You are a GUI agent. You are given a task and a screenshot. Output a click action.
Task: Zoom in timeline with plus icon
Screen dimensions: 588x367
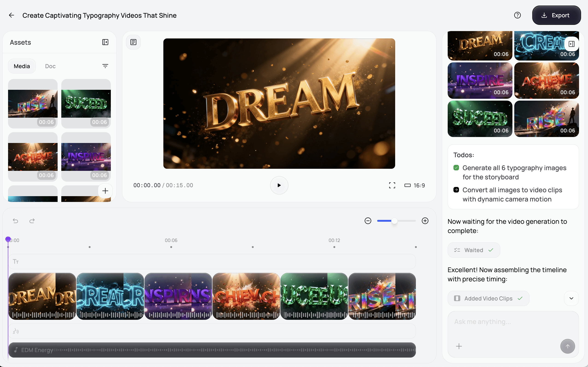point(425,221)
